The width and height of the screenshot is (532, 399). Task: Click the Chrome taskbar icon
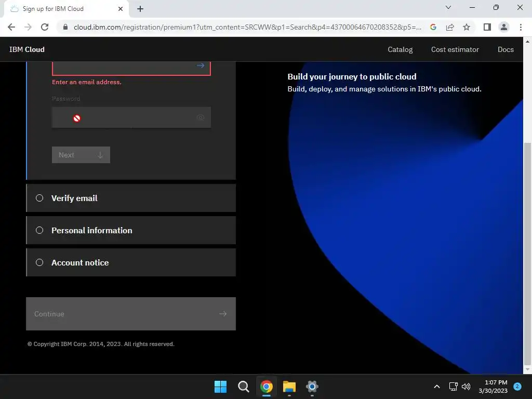[x=267, y=387]
